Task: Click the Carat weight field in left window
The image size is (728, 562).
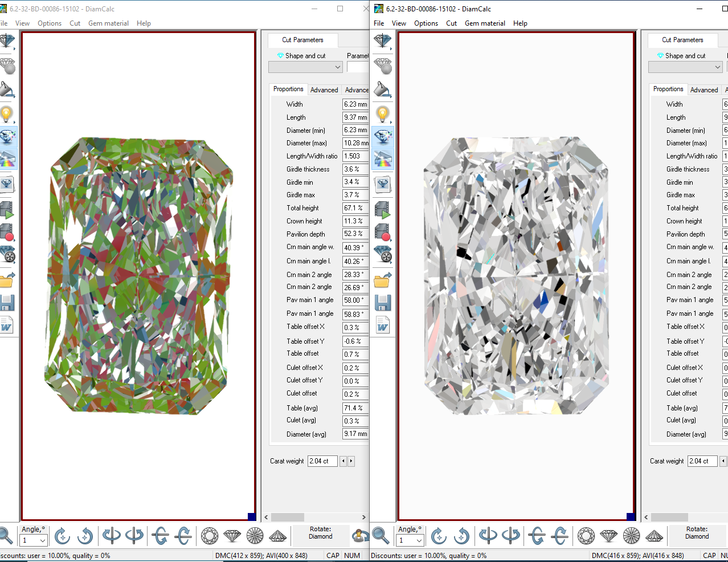Action: [x=322, y=461]
